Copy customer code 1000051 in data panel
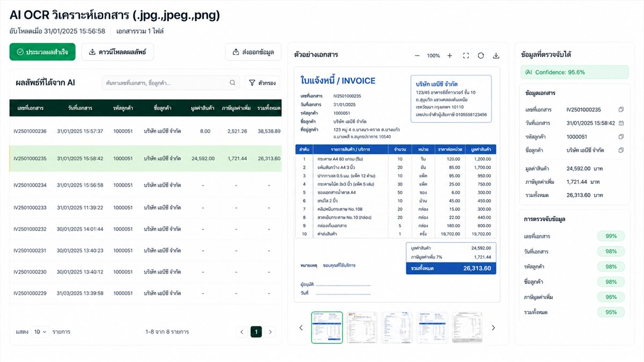 pos(621,137)
